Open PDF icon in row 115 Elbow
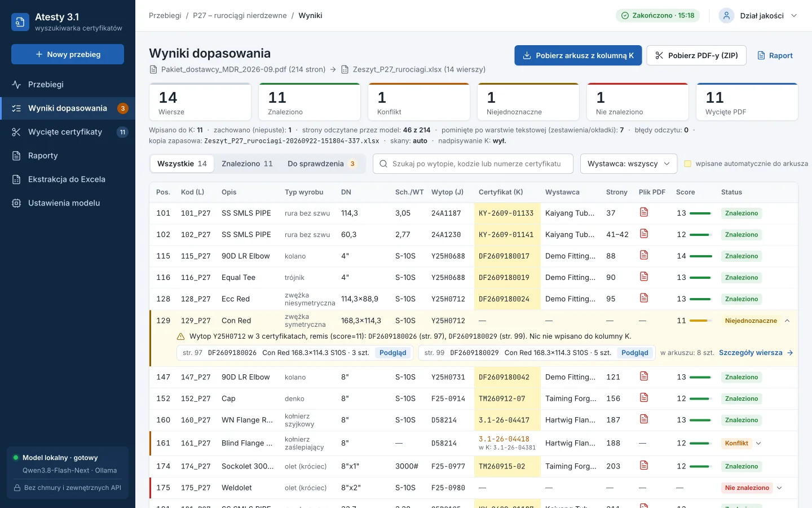Image resolution: width=812 pixels, height=508 pixels. pos(644,255)
